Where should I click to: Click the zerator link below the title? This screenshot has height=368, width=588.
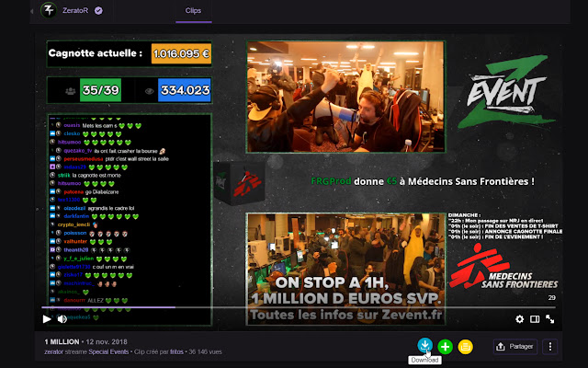click(x=53, y=351)
